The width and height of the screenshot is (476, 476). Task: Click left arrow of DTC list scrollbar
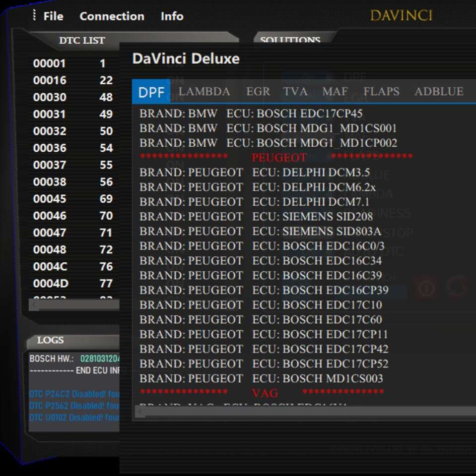tap(34, 305)
